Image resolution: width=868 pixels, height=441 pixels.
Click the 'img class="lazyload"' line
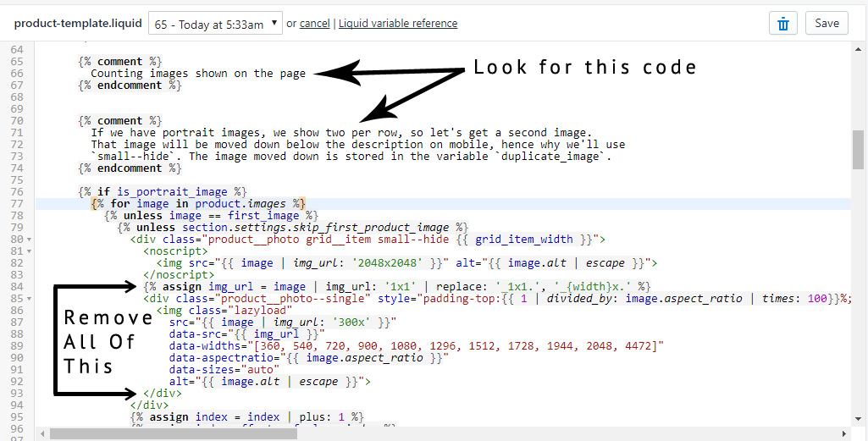point(224,311)
